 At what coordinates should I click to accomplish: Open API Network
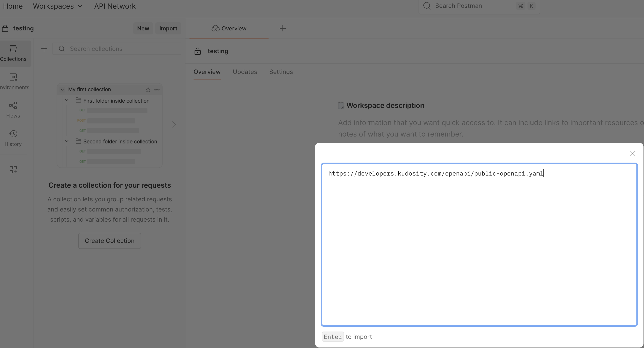point(115,6)
